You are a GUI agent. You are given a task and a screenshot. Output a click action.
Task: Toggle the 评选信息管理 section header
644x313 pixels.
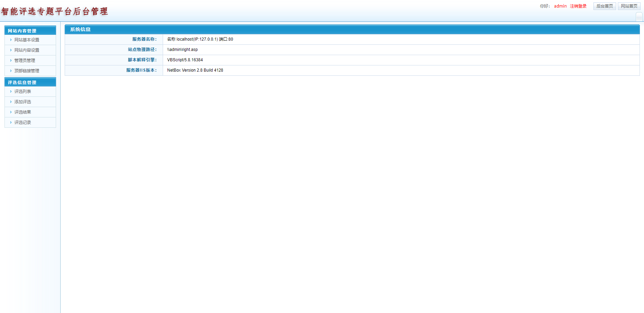[x=30, y=82]
